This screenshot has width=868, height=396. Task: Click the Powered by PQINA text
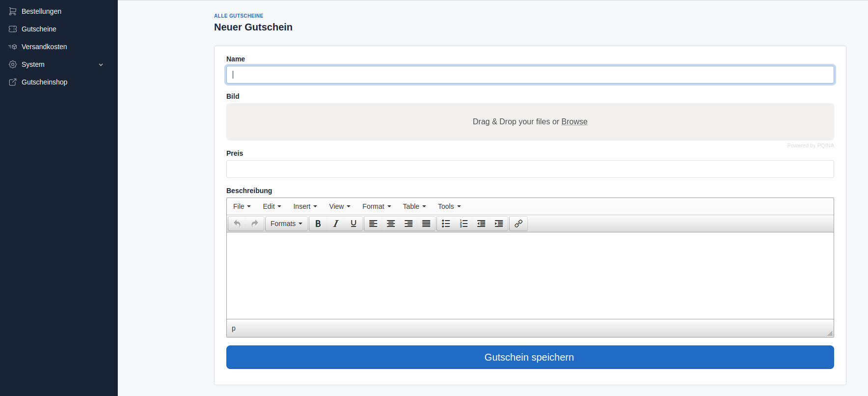pyautogui.click(x=811, y=145)
